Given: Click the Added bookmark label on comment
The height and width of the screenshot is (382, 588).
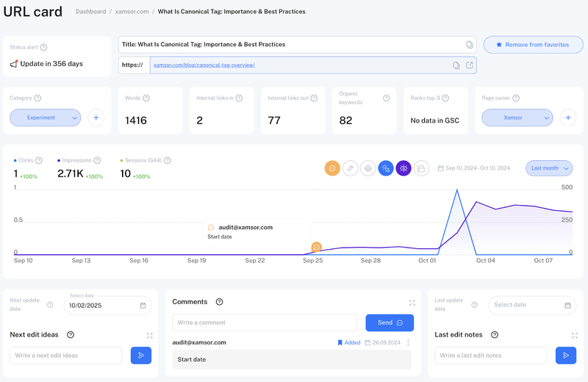Looking at the screenshot, I should point(349,342).
